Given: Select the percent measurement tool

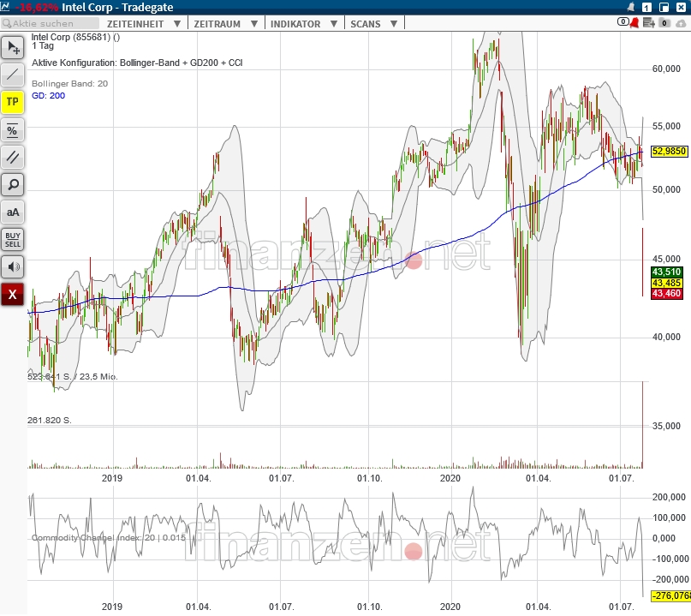Looking at the screenshot, I should (12, 130).
